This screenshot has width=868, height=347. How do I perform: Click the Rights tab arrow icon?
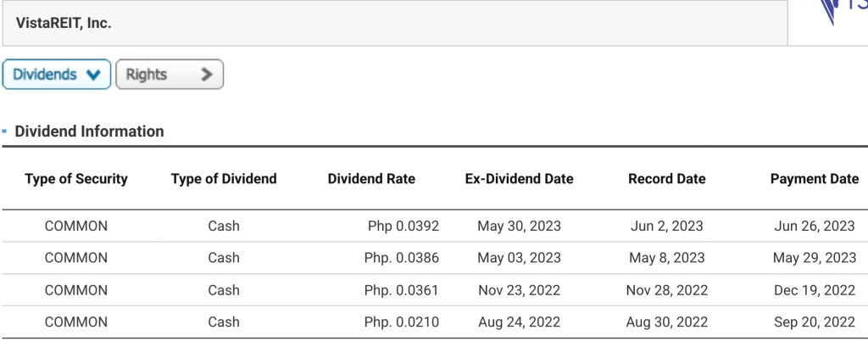(x=205, y=75)
